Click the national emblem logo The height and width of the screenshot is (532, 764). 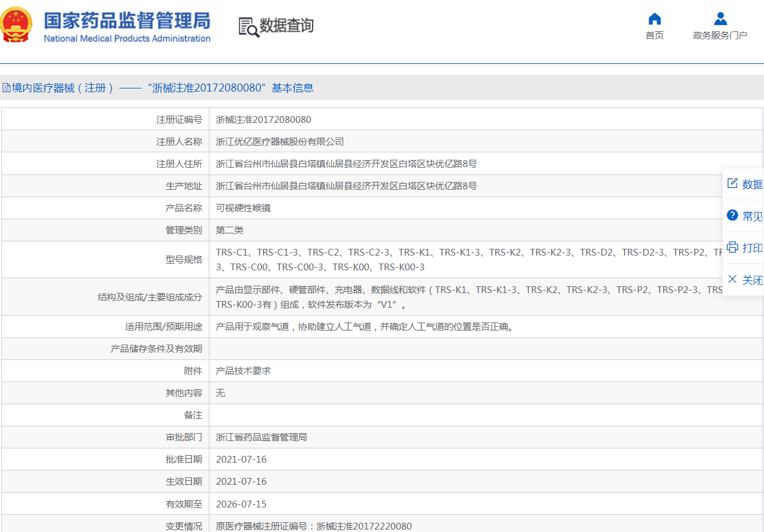pyautogui.click(x=17, y=25)
